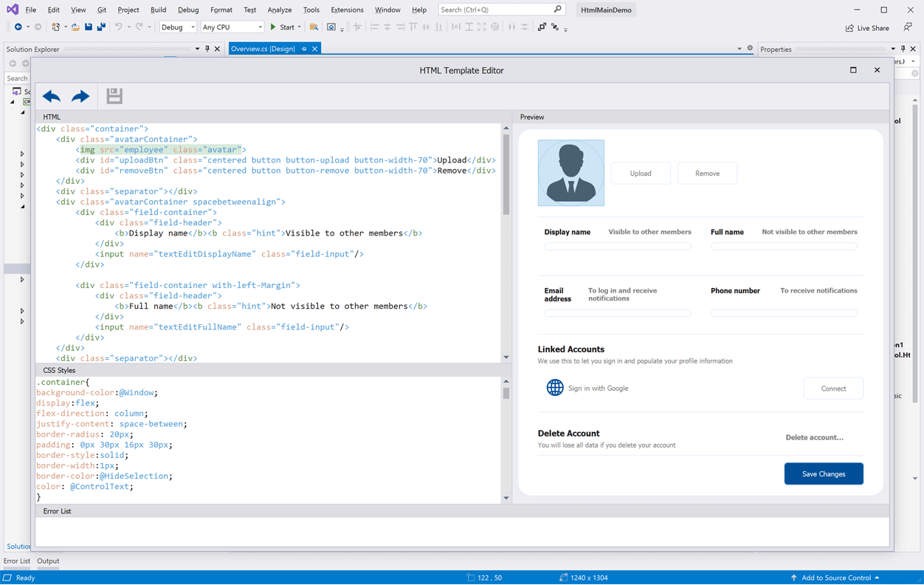Open the Extensions menu
The image size is (924, 585).
[x=347, y=10]
